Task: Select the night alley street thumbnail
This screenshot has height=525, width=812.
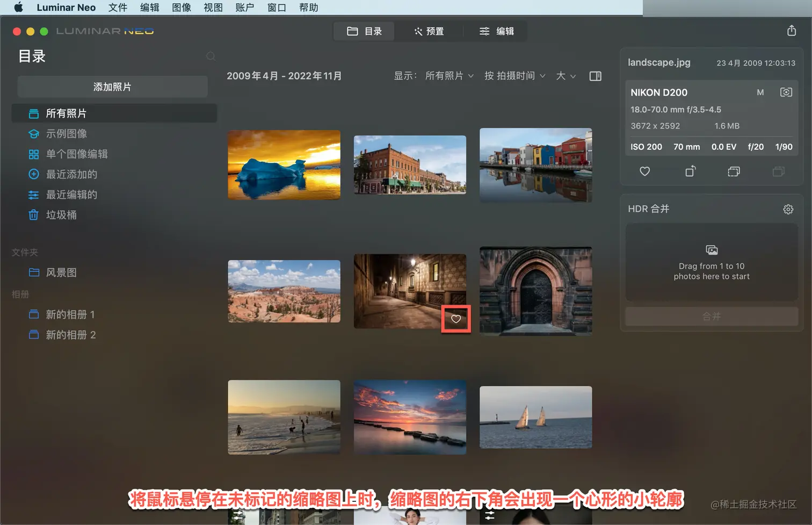Action: (x=410, y=291)
